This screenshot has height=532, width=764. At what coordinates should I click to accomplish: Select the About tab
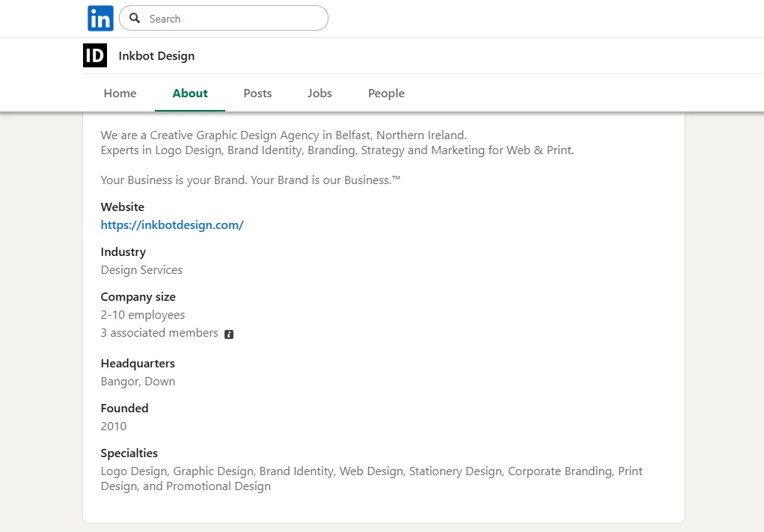[x=189, y=93]
